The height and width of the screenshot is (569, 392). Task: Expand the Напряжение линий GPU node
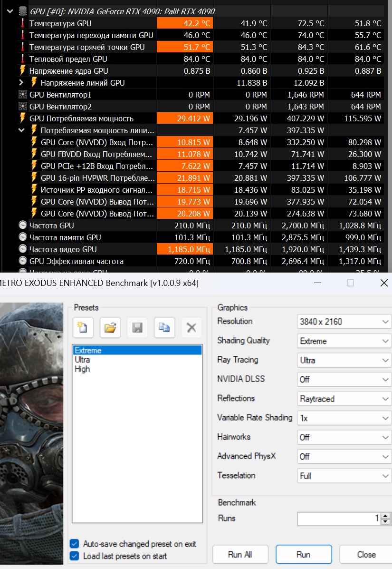tap(21, 83)
